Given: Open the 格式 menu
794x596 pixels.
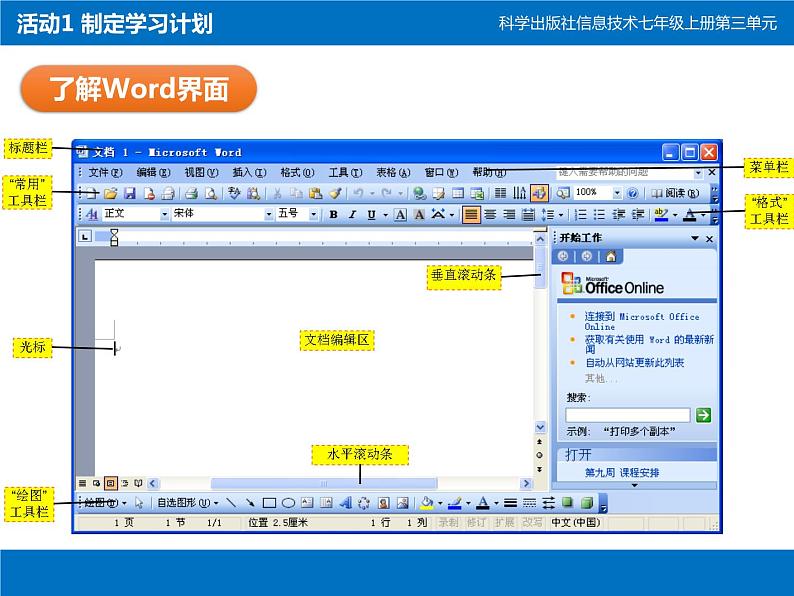Looking at the screenshot, I should [x=297, y=172].
